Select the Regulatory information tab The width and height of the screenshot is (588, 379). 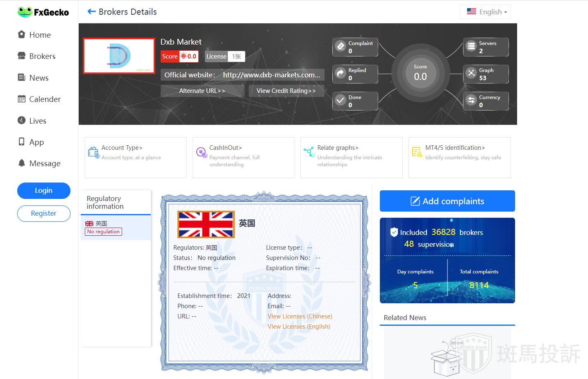click(x=105, y=202)
